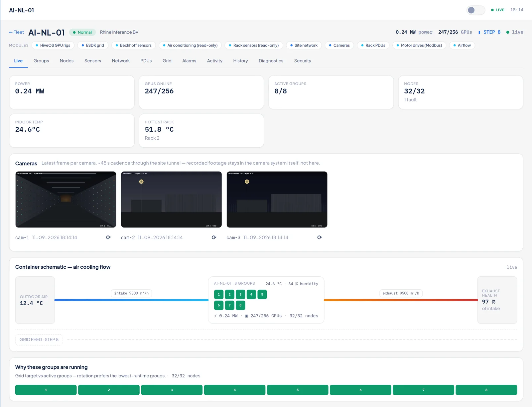Select the Rack PDUs module
The height and width of the screenshot is (407, 532).
[x=373, y=45]
